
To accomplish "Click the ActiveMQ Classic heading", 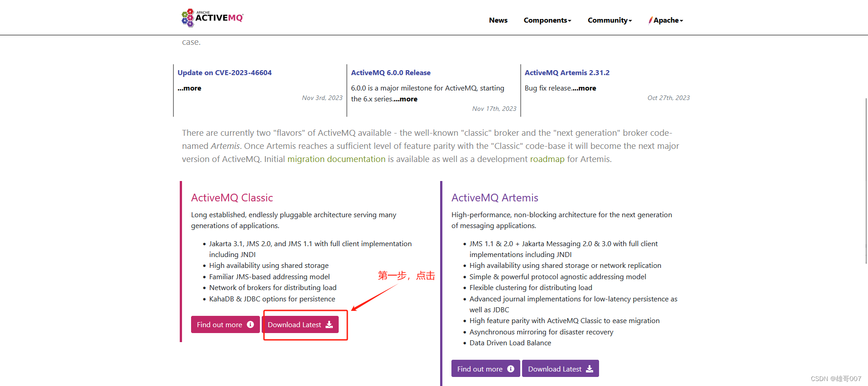I will (x=232, y=198).
